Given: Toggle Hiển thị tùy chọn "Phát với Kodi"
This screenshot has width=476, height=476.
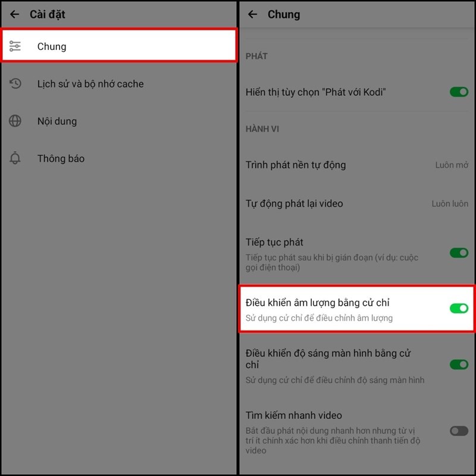Looking at the screenshot, I should [459, 92].
